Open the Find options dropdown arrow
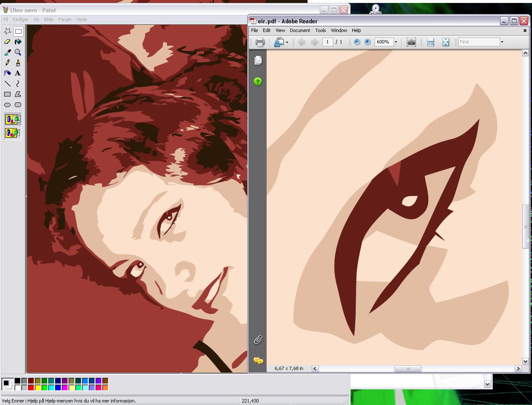The image size is (532, 405). [x=502, y=42]
